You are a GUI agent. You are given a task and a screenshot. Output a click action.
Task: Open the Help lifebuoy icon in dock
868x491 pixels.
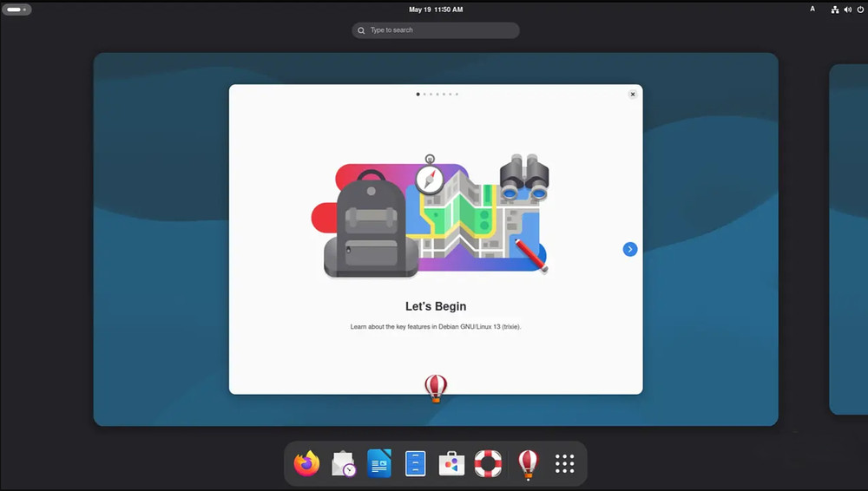tap(488, 463)
